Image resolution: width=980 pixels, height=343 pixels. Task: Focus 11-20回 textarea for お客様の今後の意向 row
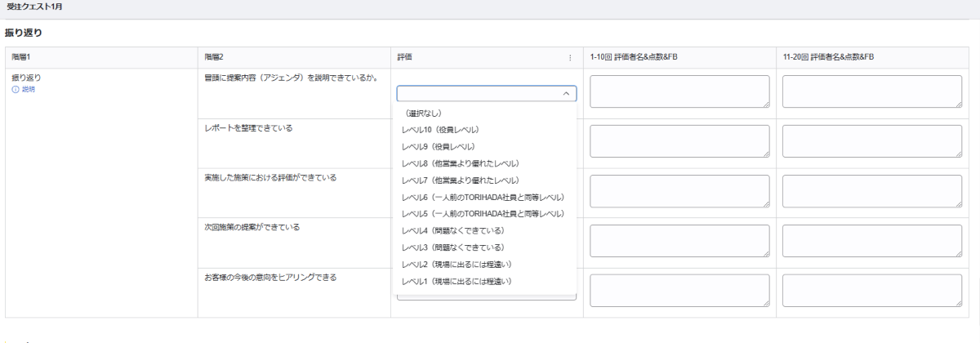pyautogui.click(x=872, y=291)
